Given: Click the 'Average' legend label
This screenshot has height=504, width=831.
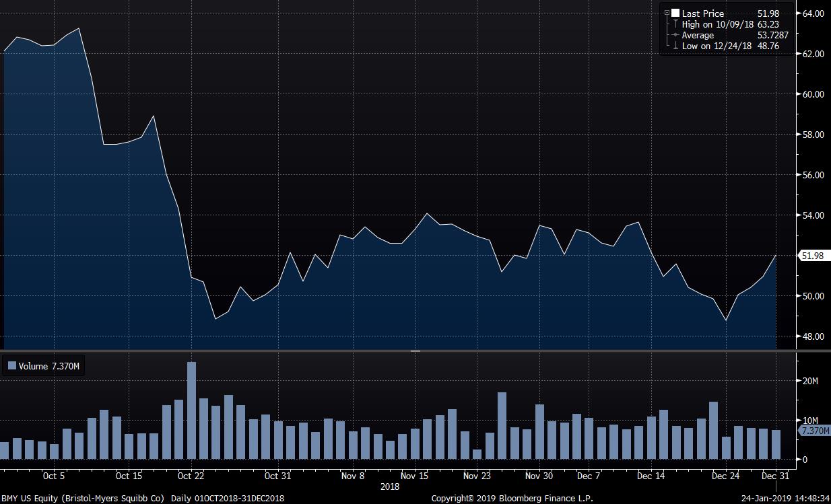Looking at the screenshot, I should click(x=698, y=35).
